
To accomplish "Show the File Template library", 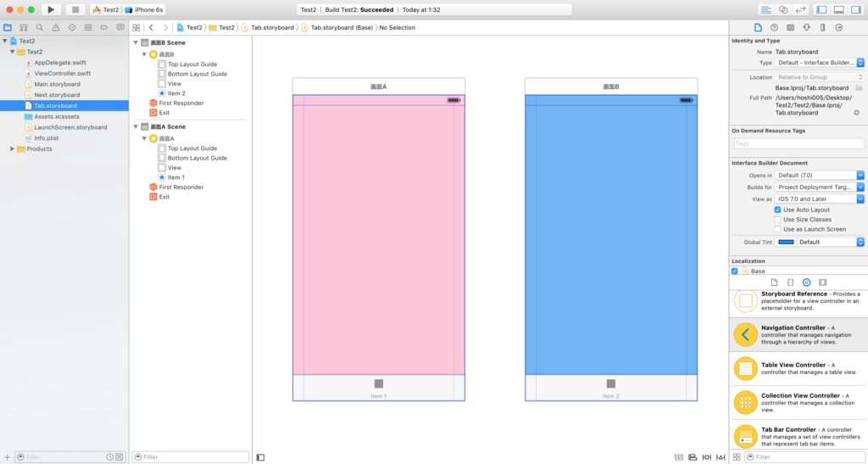I will point(774,282).
